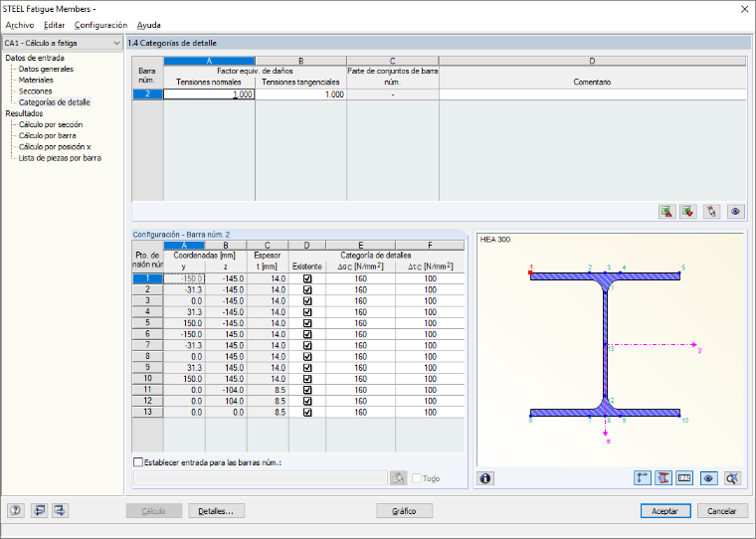Click the zoom reset icon in section view

(732, 478)
